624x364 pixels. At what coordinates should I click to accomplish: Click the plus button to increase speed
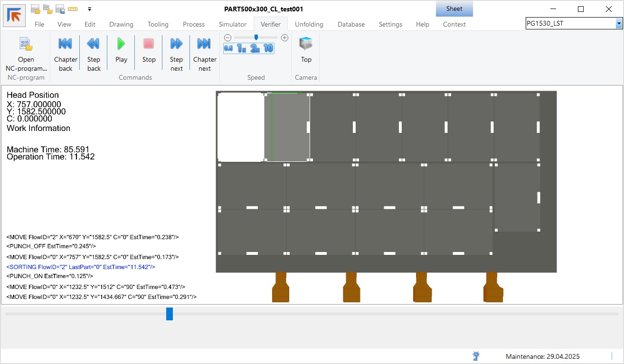[284, 37]
